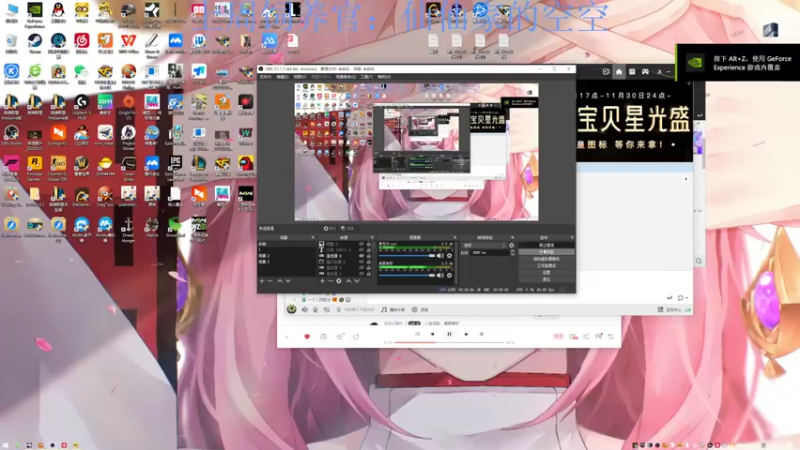Mute the first audio mixer channel speaker
Viewport: 800px width, 450px height.
(440, 256)
